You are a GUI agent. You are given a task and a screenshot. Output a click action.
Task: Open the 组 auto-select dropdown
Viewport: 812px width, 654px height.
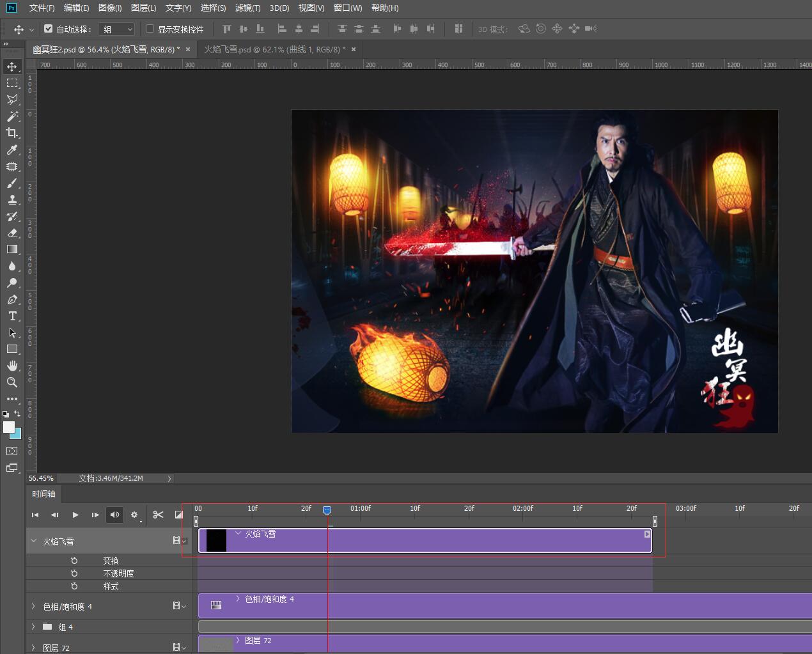pyautogui.click(x=117, y=29)
